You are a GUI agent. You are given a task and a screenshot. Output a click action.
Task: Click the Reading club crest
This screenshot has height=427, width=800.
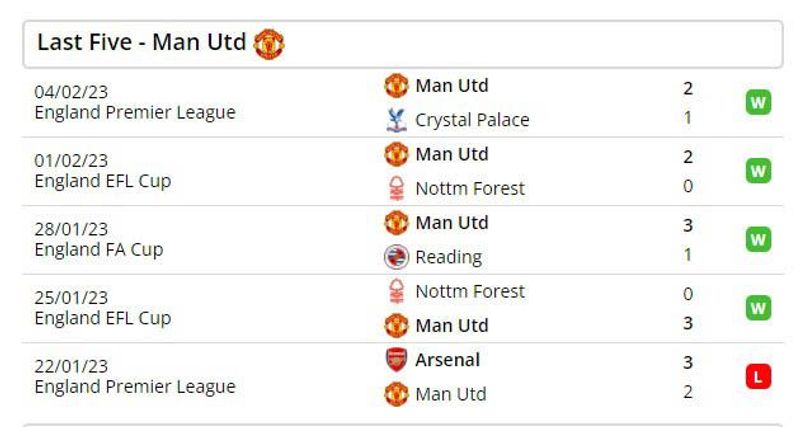point(396,257)
